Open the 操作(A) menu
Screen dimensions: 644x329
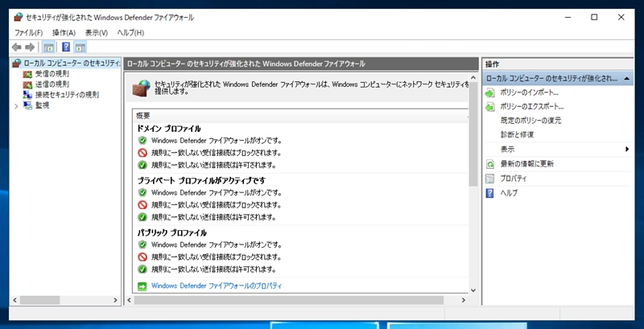point(64,32)
